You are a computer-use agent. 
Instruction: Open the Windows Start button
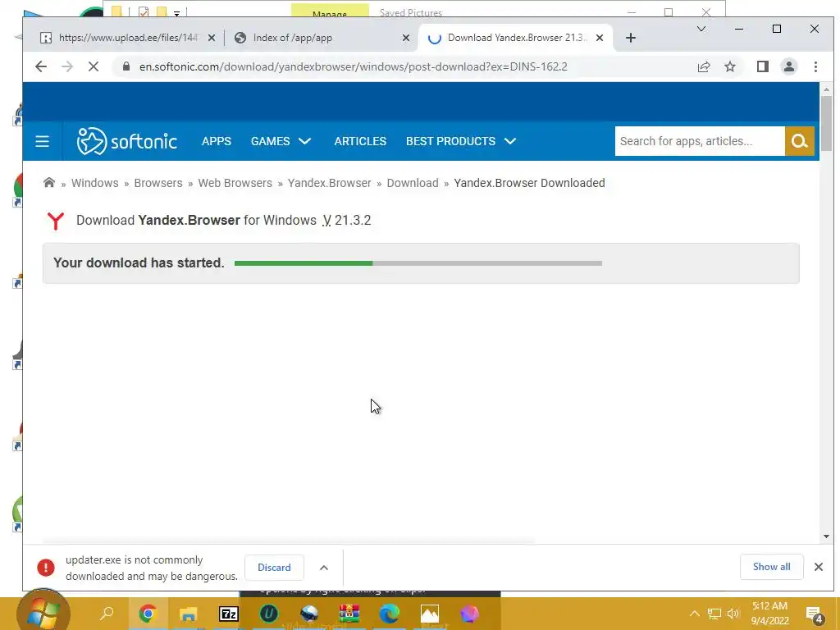(x=43, y=612)
